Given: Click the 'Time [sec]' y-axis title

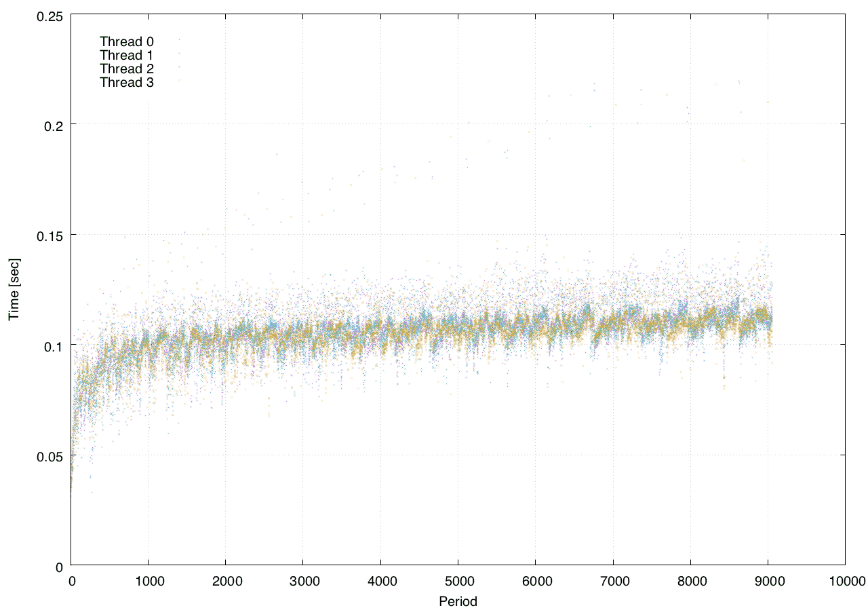Looking at the screenshot, I should tap(14, 289).
